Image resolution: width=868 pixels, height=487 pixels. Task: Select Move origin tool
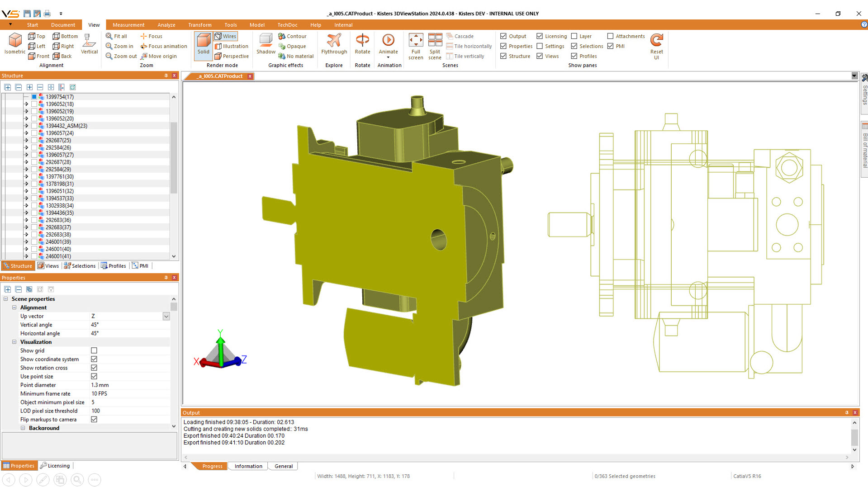coord(158,56)
